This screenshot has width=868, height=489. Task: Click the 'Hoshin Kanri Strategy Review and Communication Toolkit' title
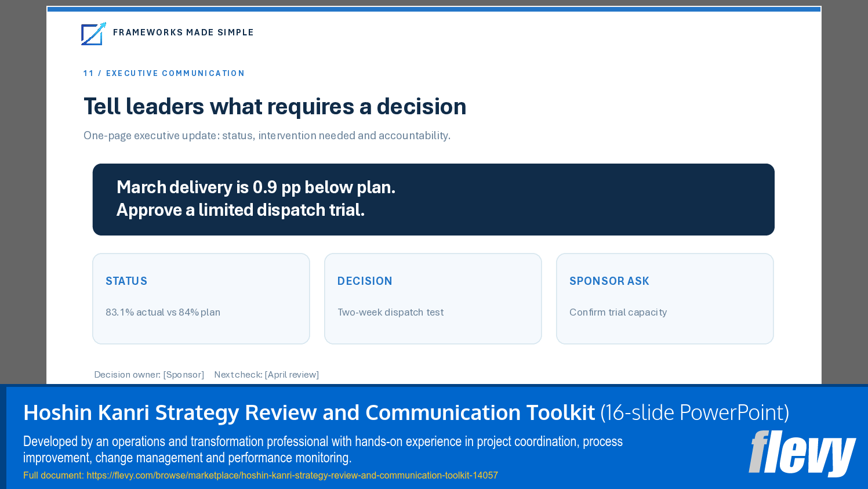(309, 413)
